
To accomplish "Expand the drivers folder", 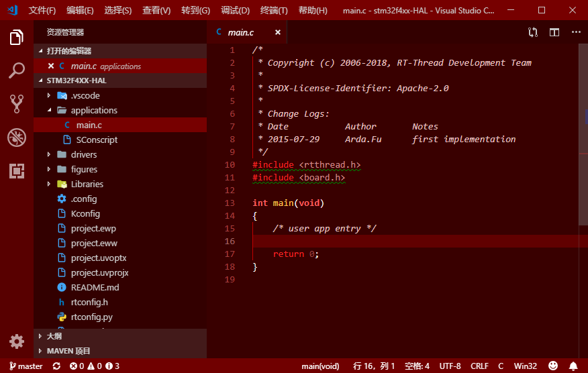I will [x=120, y=154].
